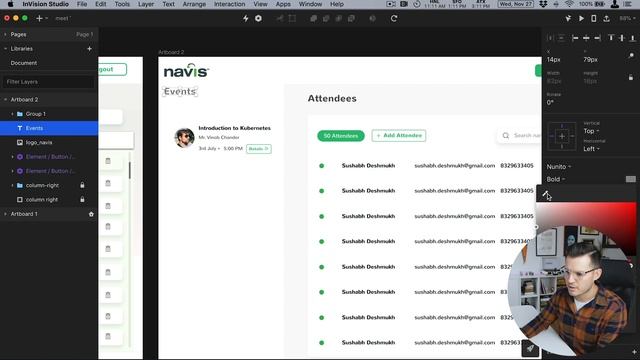Click the text color swatch beside Bold
Image resolution: width=640 pixels, height=360 pixels.
coord(630,179)
